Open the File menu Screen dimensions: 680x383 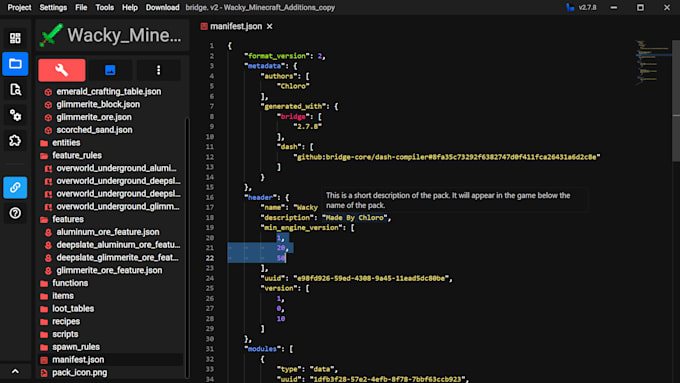click(81, 7)
